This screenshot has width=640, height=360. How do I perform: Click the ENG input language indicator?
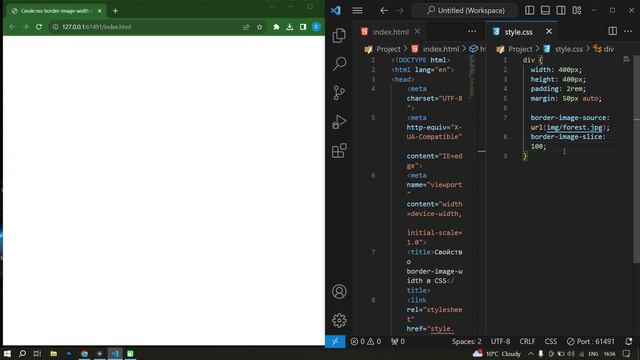pos(593,353)
